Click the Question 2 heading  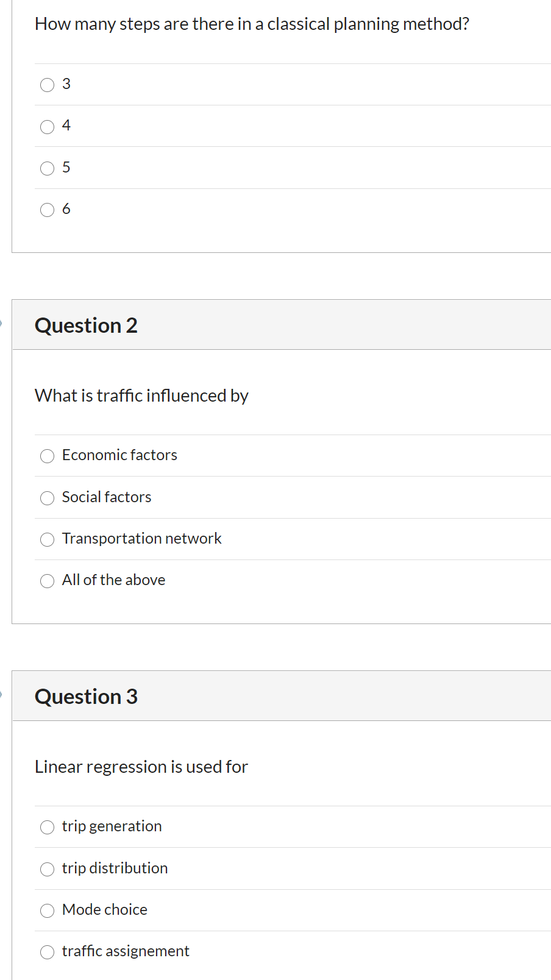[86, 325]
